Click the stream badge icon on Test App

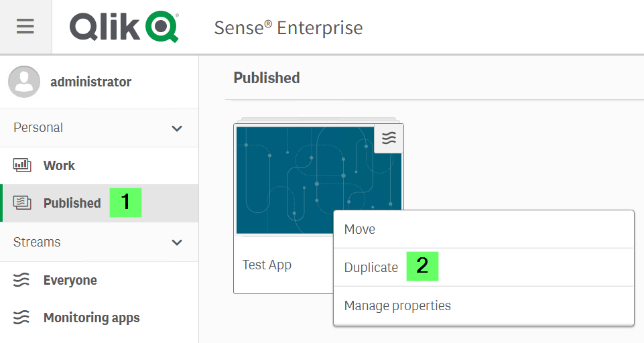(389, 139)
